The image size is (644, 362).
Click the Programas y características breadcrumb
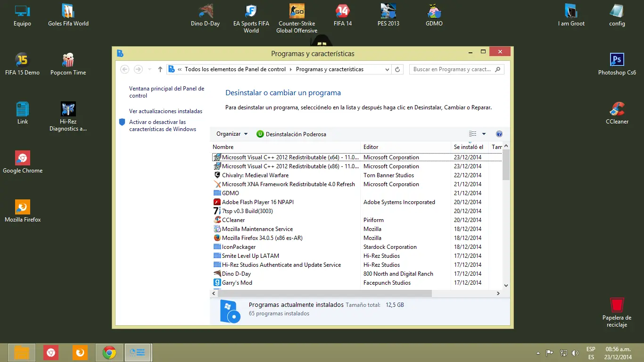point(330,69)
